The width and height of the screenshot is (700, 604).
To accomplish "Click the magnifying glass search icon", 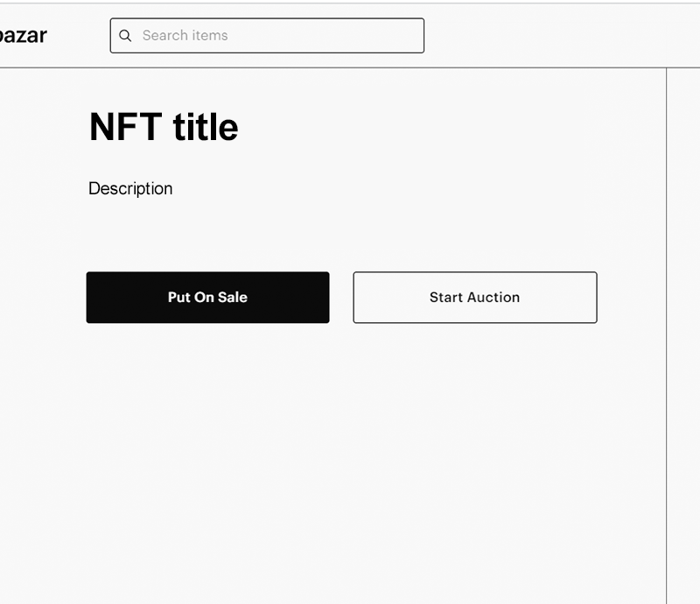I will coord(125,36).
